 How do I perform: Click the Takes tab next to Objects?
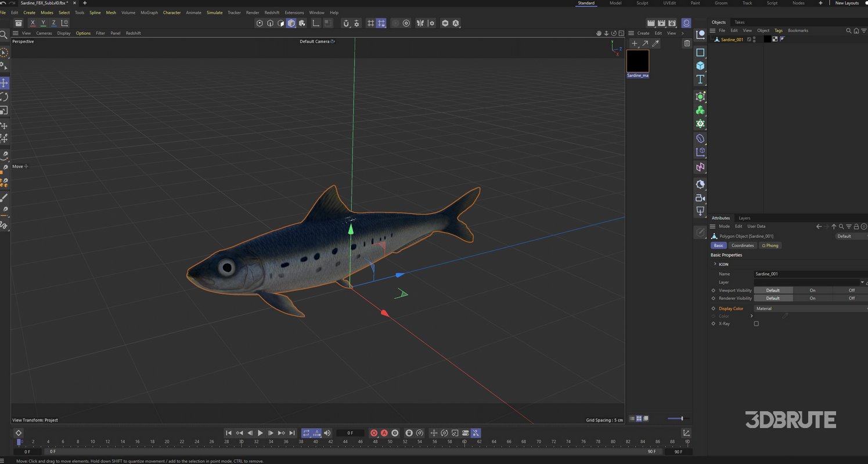(x=739, y=22)
